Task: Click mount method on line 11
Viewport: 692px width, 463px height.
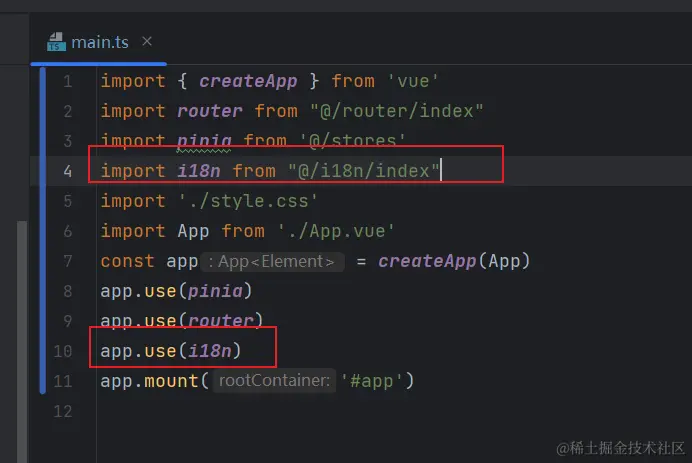Action: tap(171, 381)
